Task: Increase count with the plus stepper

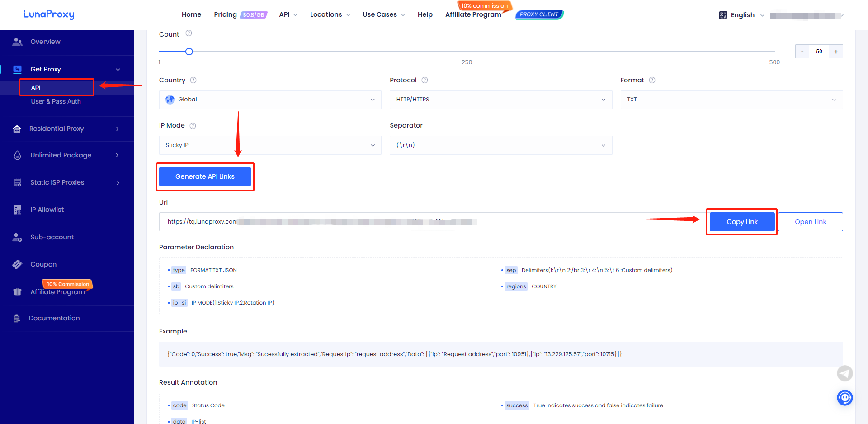Action: point(836,52)
